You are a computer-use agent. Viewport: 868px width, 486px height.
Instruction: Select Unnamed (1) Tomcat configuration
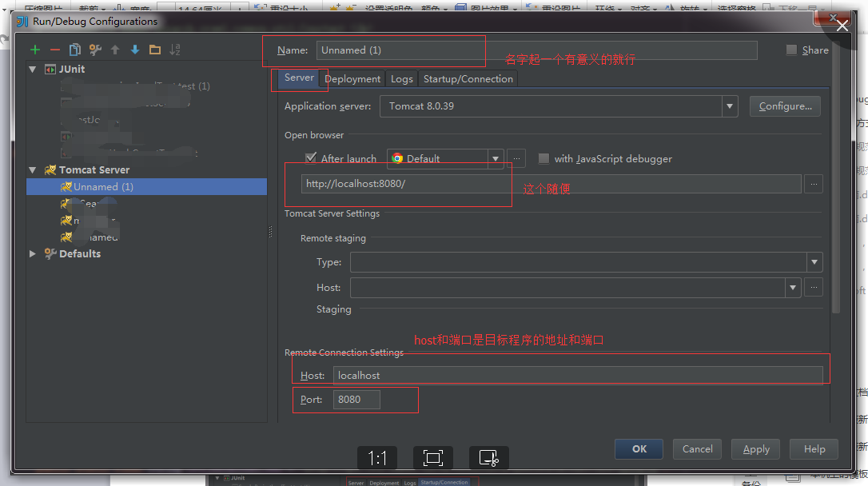[147, 186]
